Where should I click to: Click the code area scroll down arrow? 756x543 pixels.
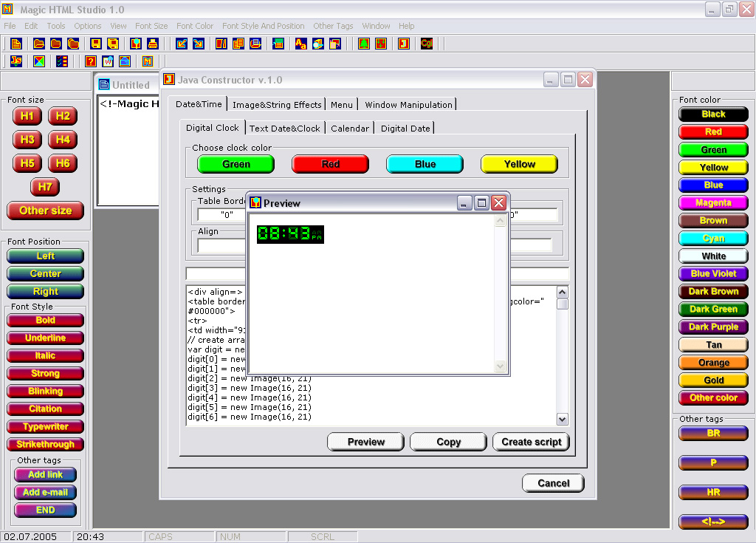[x=562, y=420]
